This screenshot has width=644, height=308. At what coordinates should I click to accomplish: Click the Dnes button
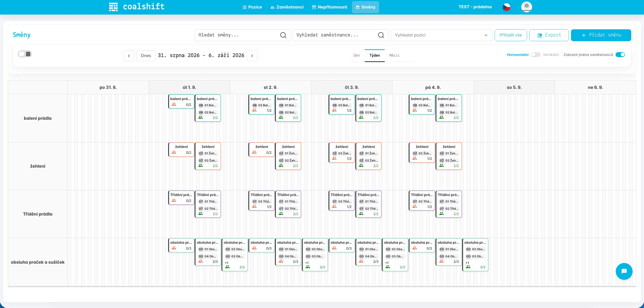[146, 56]
